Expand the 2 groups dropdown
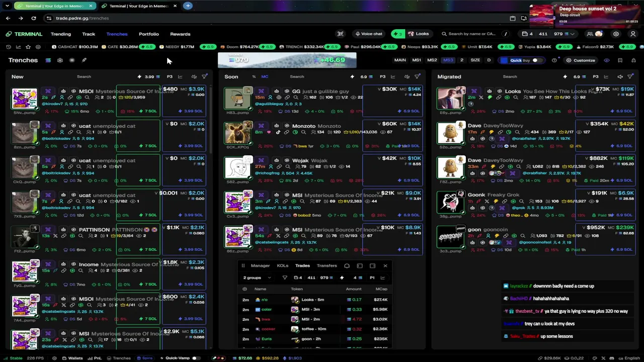The width and height of the screenshot is (644, 362). pos(257,278)
